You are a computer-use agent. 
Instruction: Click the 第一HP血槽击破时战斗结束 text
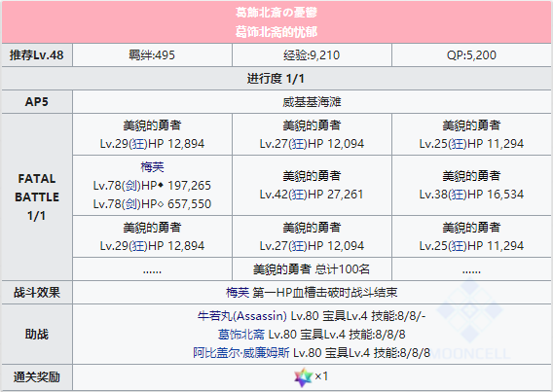(325, 293)
